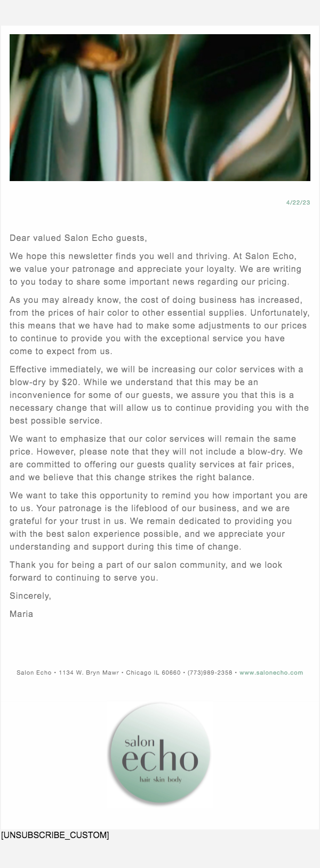Screen dimensions: 320x868
Task: Click the "Salon Echo" name in the footer
Action: (34, 672)
